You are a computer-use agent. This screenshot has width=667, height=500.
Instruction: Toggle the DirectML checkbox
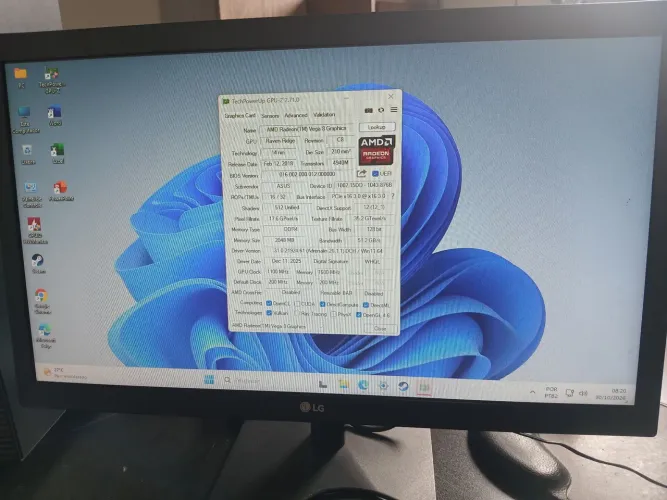point(366,305)
